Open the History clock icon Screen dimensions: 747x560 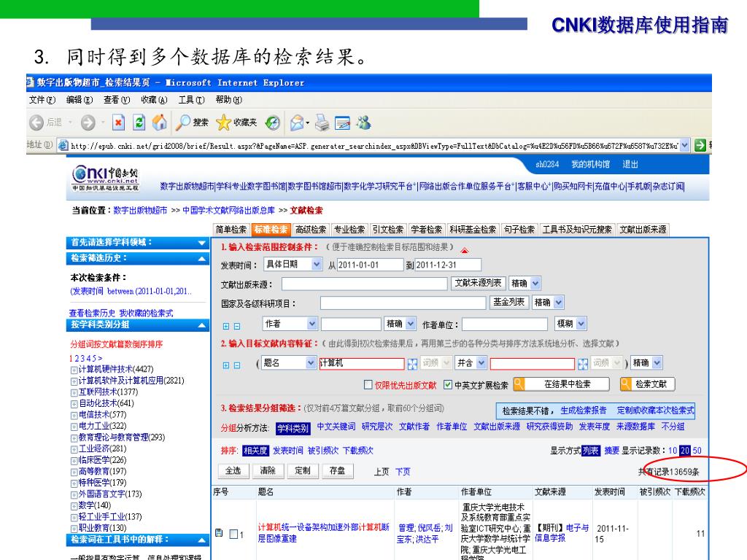[x=273, y=122]
